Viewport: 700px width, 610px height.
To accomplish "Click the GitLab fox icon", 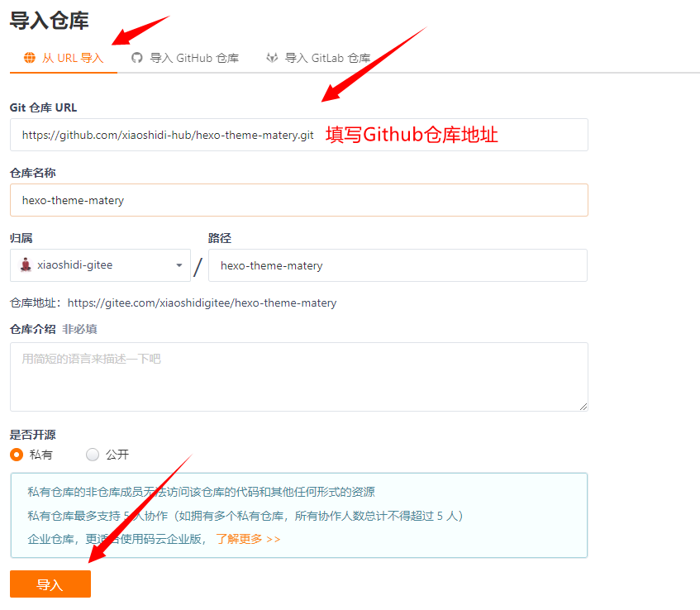I will pyautogui.click(x=272, y=58).
